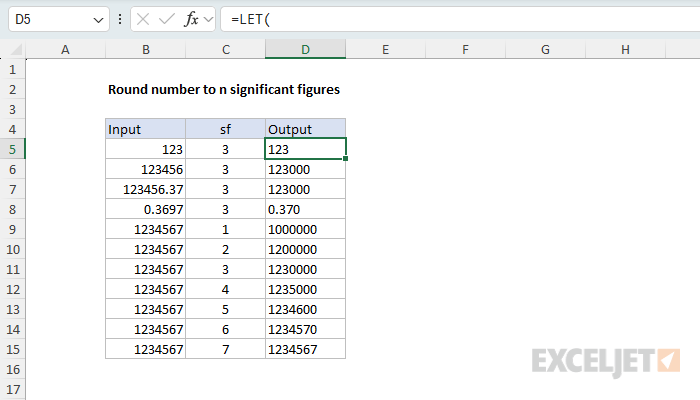Click title 'Round number to n significant figures'

[x=224, y=89]
